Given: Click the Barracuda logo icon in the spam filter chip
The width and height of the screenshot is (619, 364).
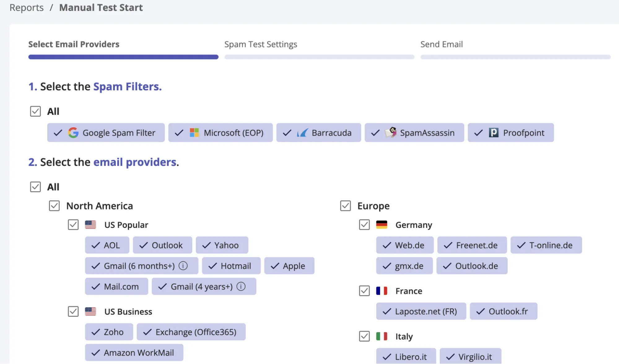Looking at the screenshot, I should (x=303, y=133).
